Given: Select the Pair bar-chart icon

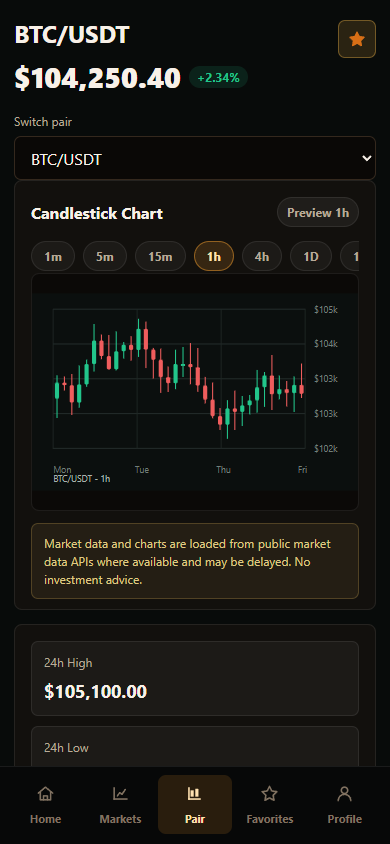Looking at the screenshot, I should tap(195, 793).
